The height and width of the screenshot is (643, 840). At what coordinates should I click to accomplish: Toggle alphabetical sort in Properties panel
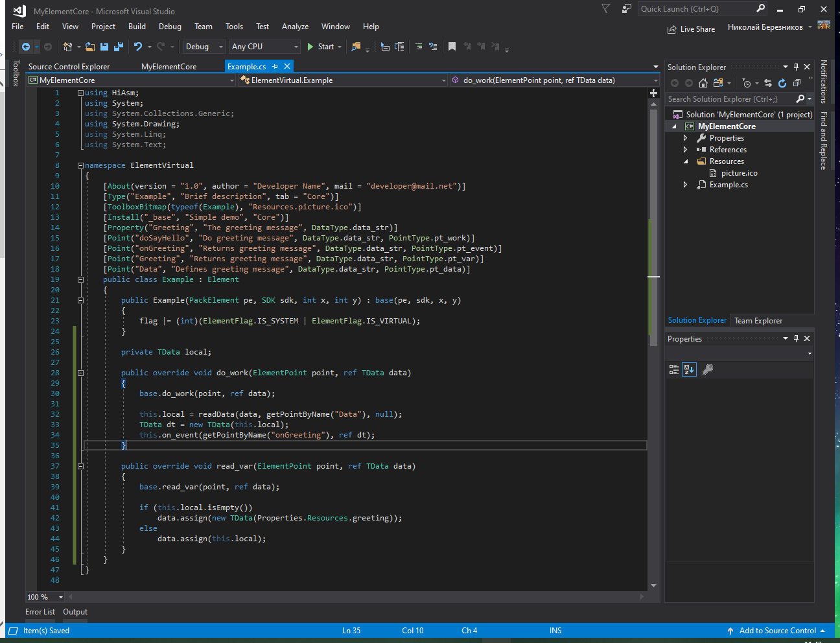tap(689, 369)
